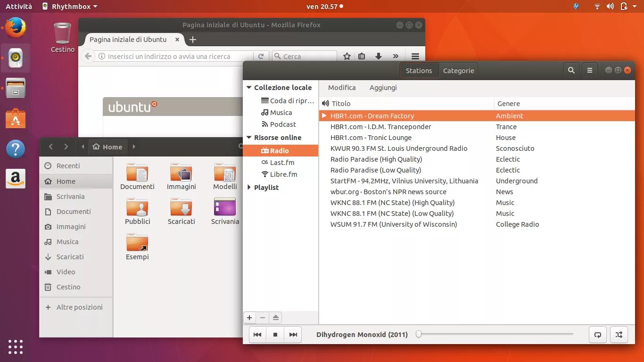This screenshot has height=362, width=644.
Task: Open the Pubblici folder icon
Action: pos(137,211)
